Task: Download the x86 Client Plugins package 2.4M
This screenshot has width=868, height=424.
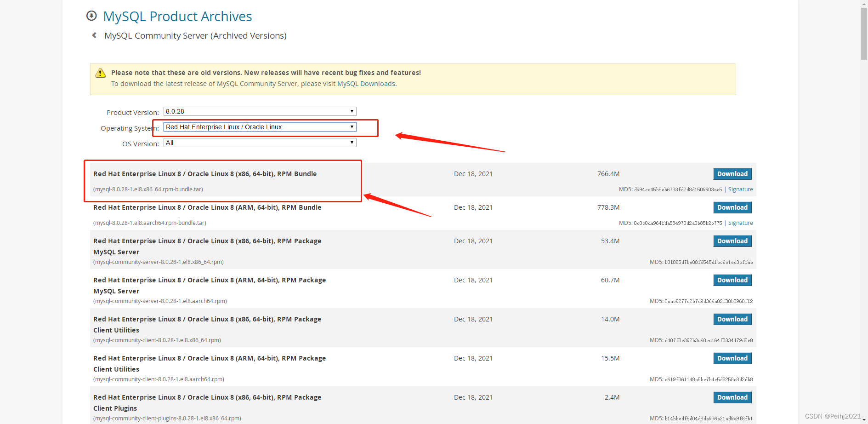Action: (x=732, y=397)
